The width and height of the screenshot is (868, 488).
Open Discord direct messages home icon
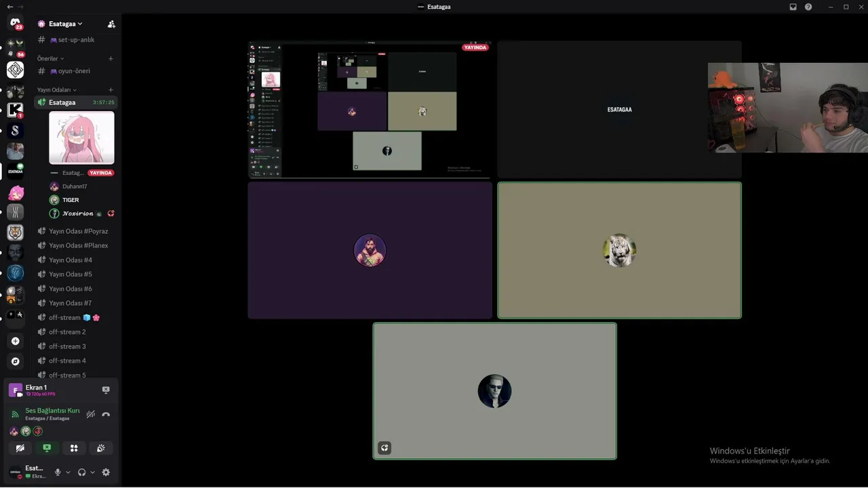(15, 24)
